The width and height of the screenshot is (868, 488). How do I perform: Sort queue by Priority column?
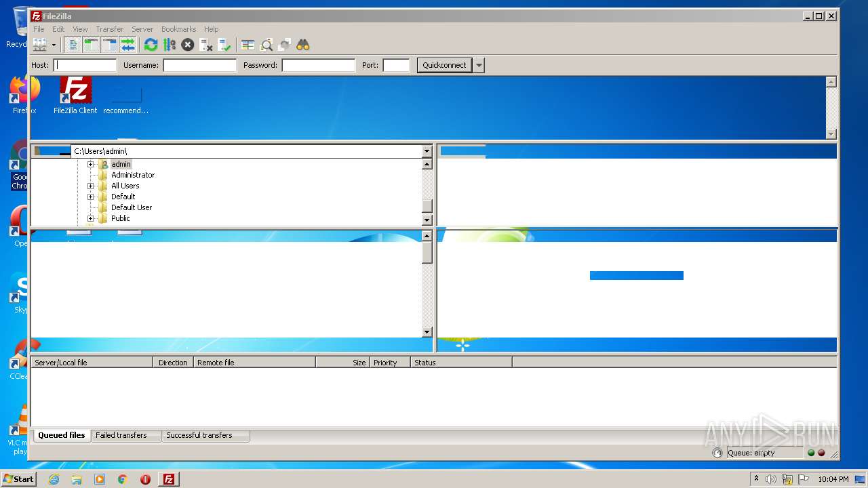pos(390,363)
